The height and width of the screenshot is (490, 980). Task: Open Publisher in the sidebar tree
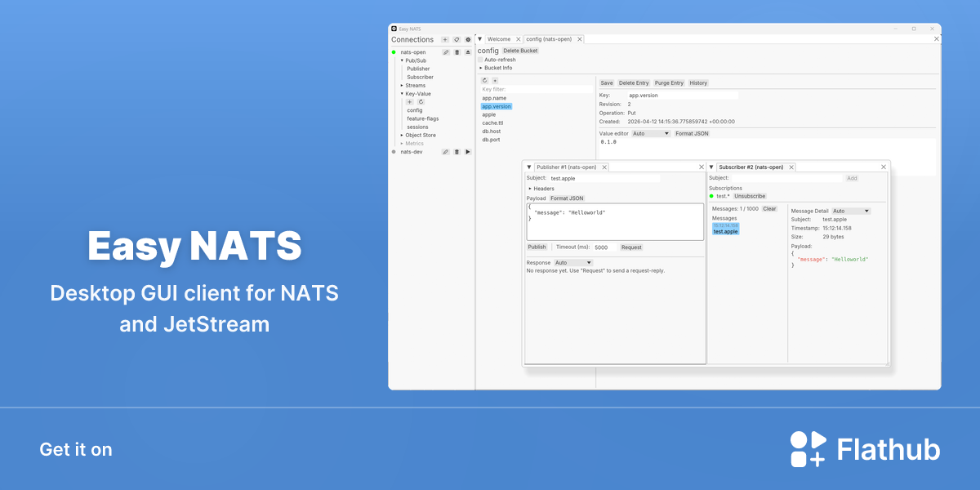pos(418,69)
